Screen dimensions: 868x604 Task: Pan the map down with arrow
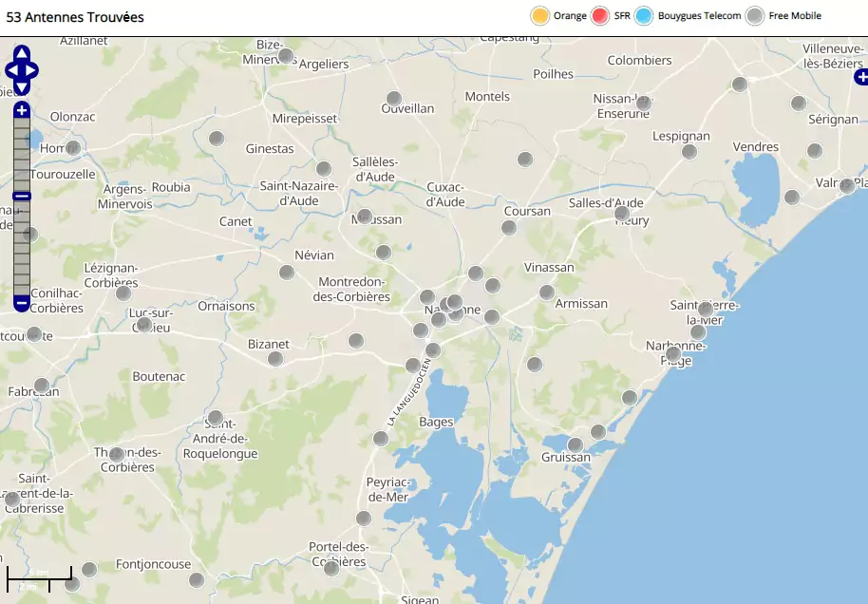coord(22,87)
